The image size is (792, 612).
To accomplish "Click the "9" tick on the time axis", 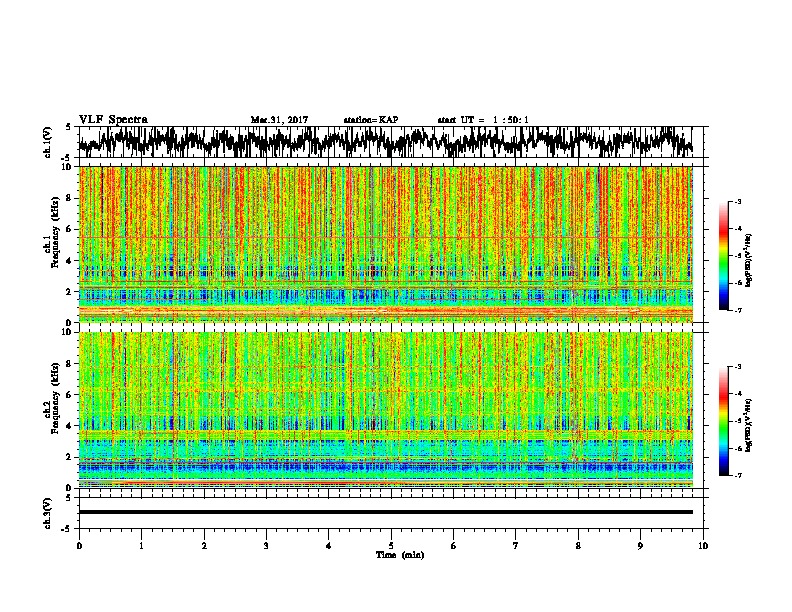I will (x=640, y=546).
